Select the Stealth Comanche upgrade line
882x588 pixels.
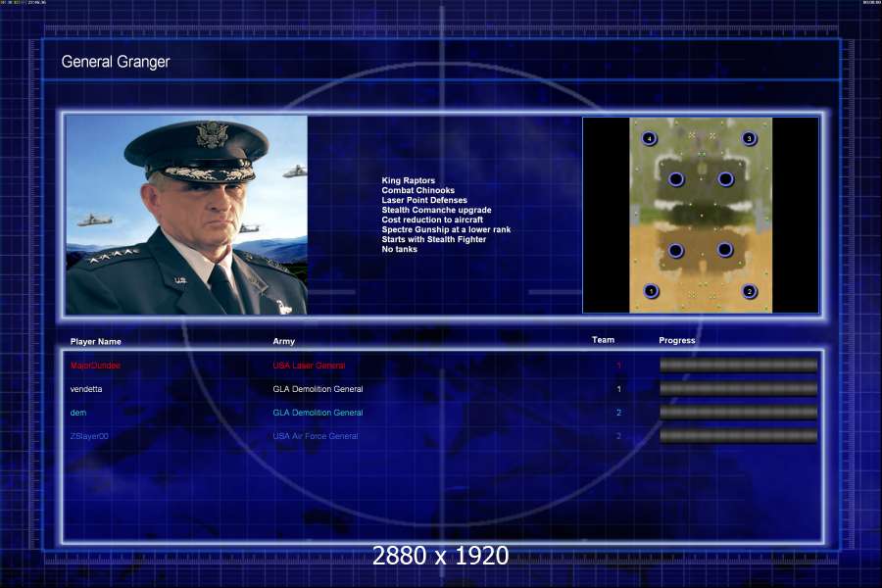tap(436, 210)
